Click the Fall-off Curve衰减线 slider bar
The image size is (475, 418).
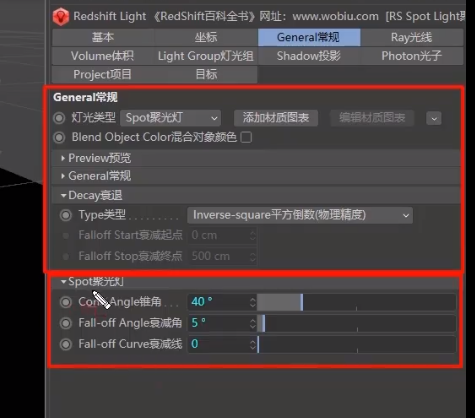[x=356, y=344]
